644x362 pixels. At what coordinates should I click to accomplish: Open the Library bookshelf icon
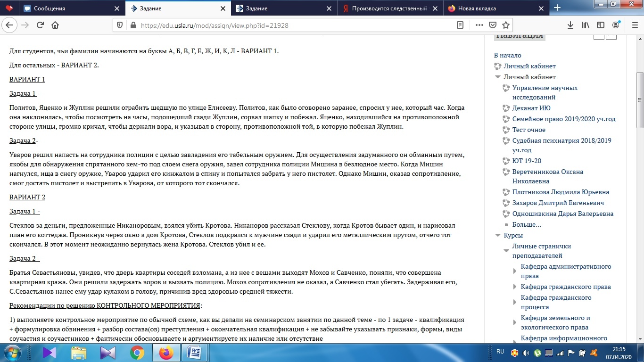[586, 25]
